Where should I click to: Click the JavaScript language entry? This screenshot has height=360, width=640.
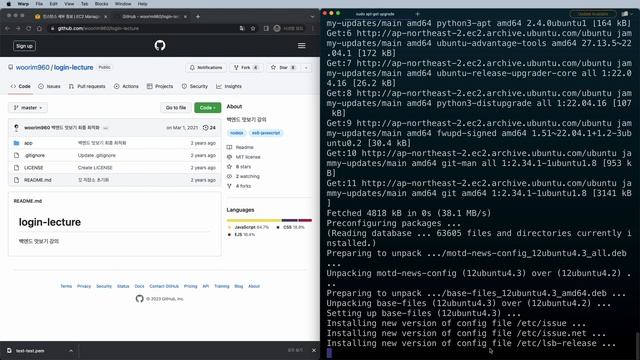click(248, 227)
